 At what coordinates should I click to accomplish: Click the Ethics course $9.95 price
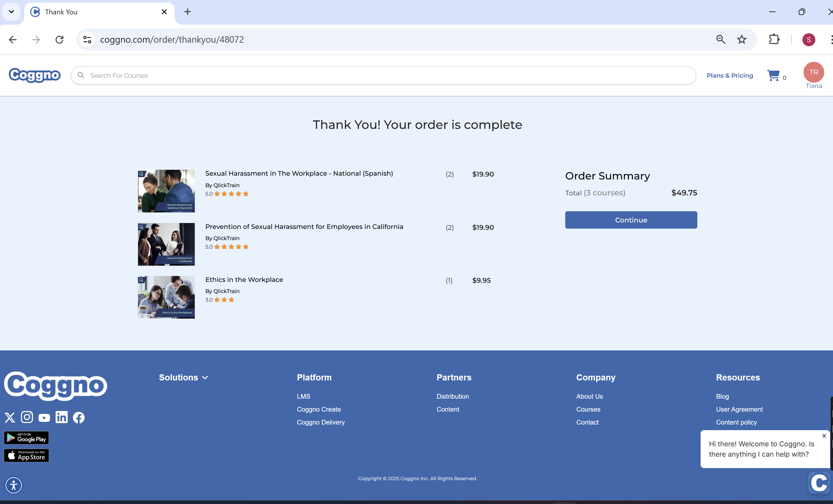click(x=481, y=280)
